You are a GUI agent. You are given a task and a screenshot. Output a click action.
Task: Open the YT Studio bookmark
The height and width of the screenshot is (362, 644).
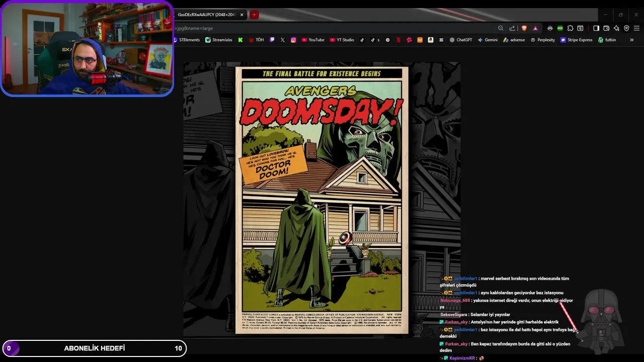tap(342, 40)
